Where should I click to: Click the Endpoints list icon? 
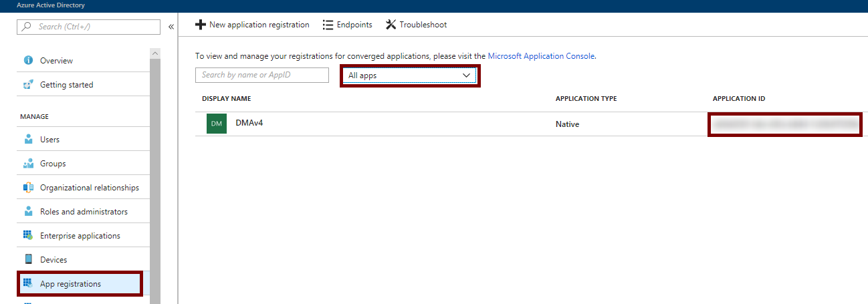pos(328,25)
